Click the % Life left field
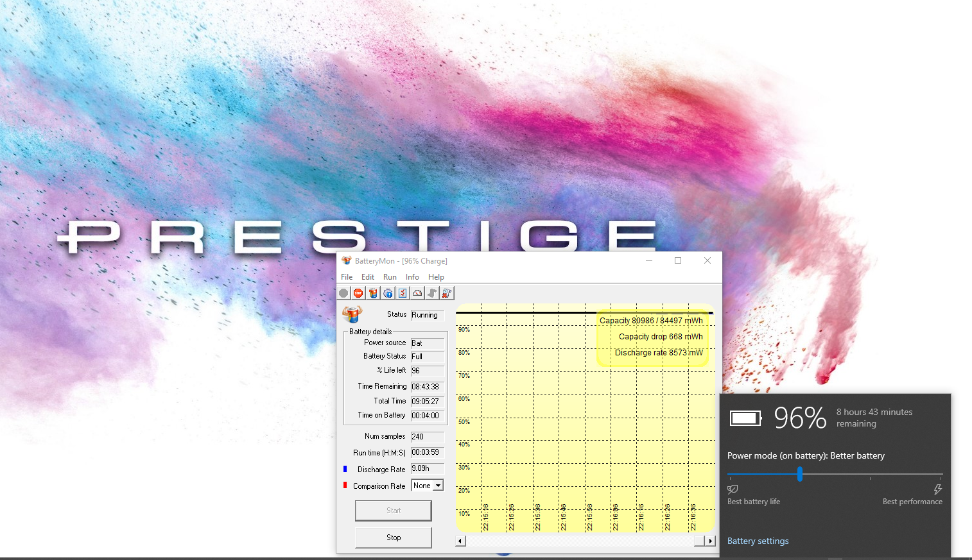Image resolution: width=972 pixels, height=560 pixels. pos(428,371)
